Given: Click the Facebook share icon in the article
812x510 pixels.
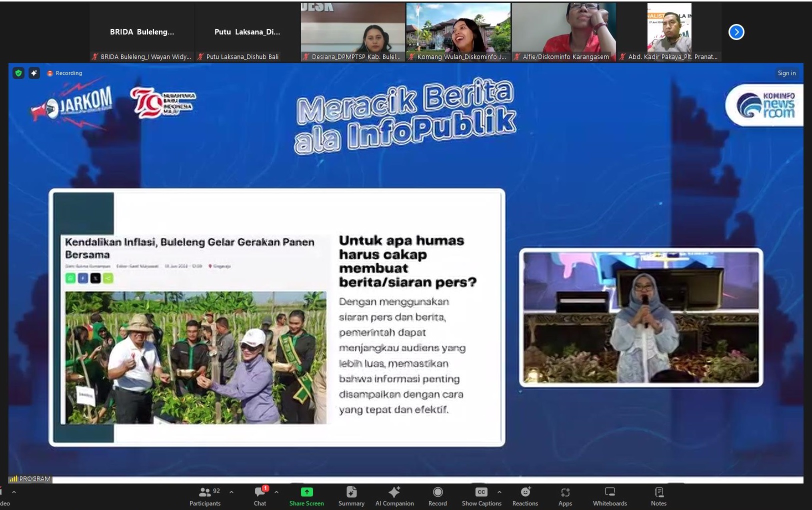Looking at the screenshot, I should (x=83, y=278).
